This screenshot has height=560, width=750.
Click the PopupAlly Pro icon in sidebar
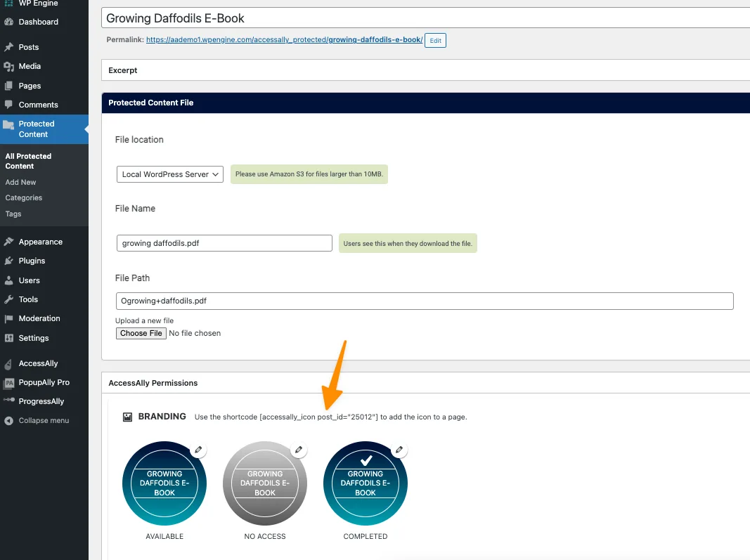point(9,383)
